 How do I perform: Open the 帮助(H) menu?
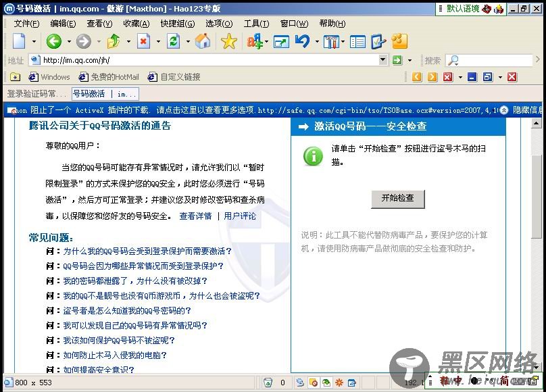tap(332, 24)
